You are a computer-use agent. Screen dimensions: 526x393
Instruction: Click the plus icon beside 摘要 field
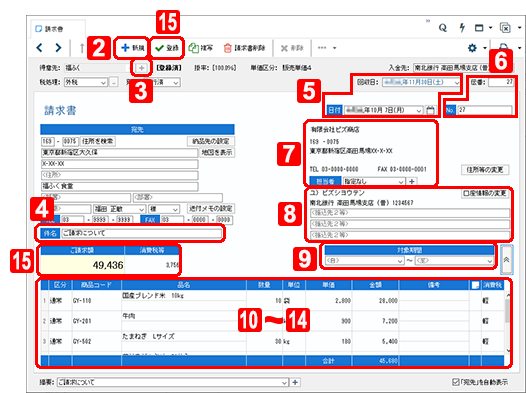(x=295, y=382)
